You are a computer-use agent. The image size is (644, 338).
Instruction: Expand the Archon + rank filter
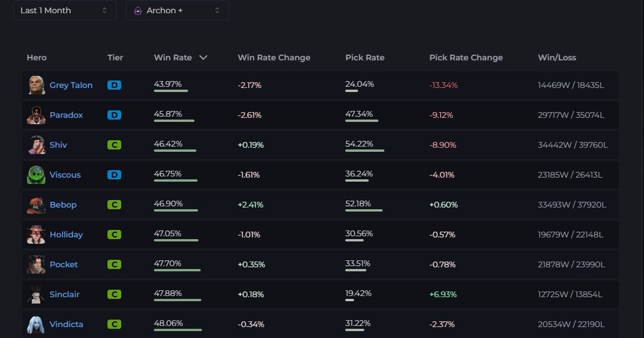[177, 10]
